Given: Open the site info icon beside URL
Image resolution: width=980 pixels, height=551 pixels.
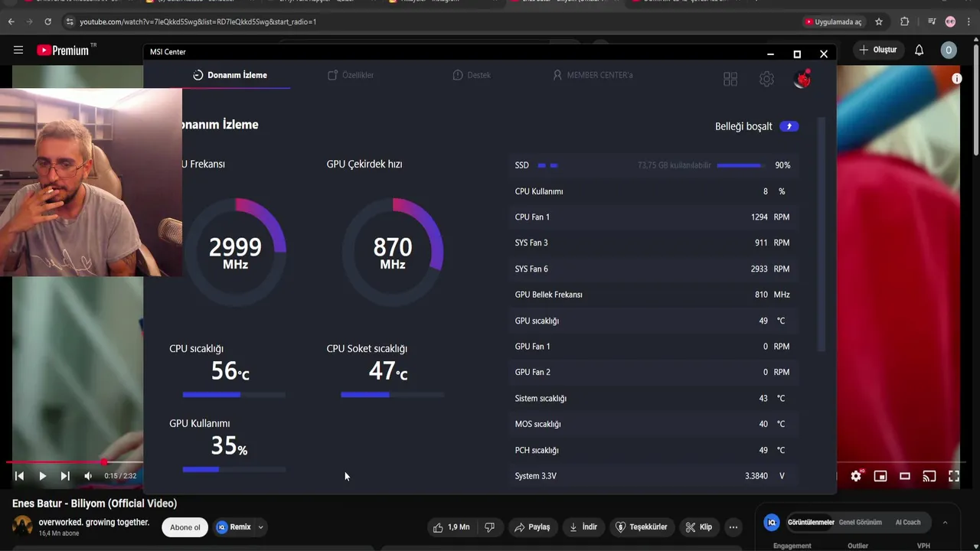Looking at the screenshot, I should click(x=70, y=22).
